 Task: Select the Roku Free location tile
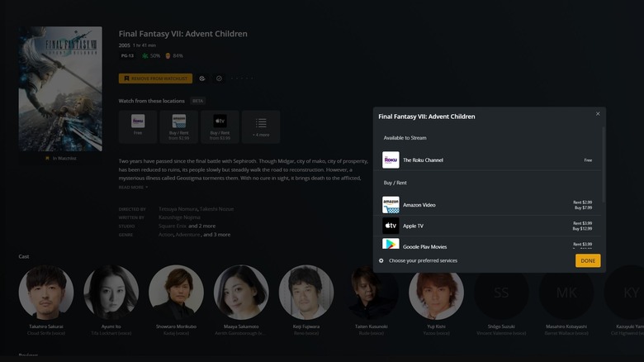(x=138, y=126)
